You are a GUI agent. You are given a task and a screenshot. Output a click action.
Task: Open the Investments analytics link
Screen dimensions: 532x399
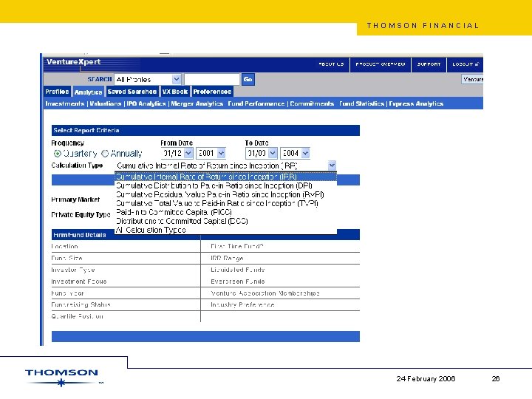(x=65, y=104)
